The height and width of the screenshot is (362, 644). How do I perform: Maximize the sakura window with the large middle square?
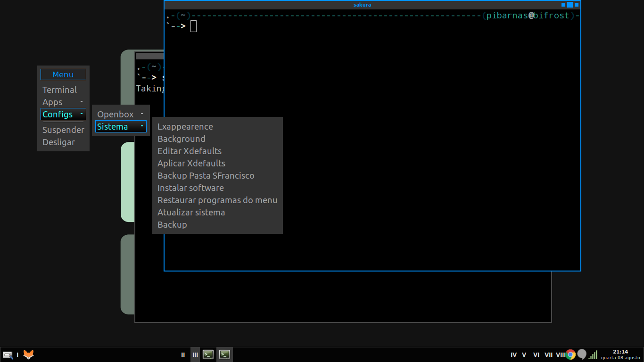[570, 5]
